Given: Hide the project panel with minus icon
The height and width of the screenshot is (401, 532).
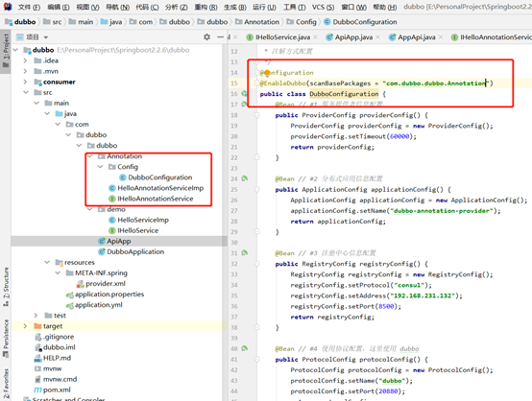Looking at the screenshot, I should pos(221,37).
